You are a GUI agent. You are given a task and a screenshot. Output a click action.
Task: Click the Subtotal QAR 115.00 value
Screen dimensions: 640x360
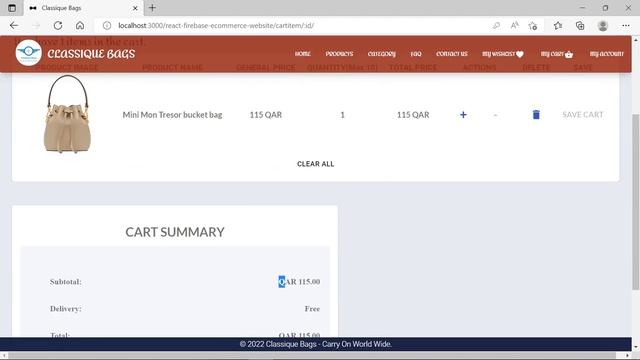(x=299, y=282)
